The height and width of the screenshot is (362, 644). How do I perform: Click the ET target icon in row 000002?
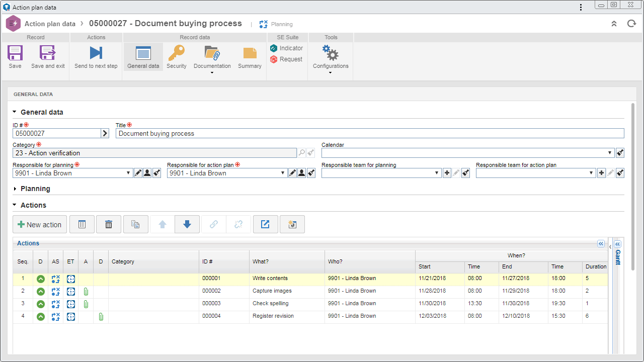(71, 291)
